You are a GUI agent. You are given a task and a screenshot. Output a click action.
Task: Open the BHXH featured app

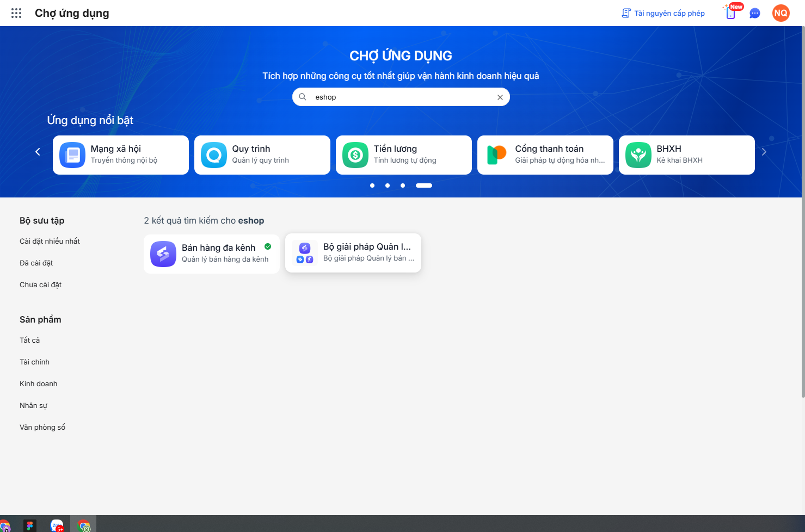[687, 155]
